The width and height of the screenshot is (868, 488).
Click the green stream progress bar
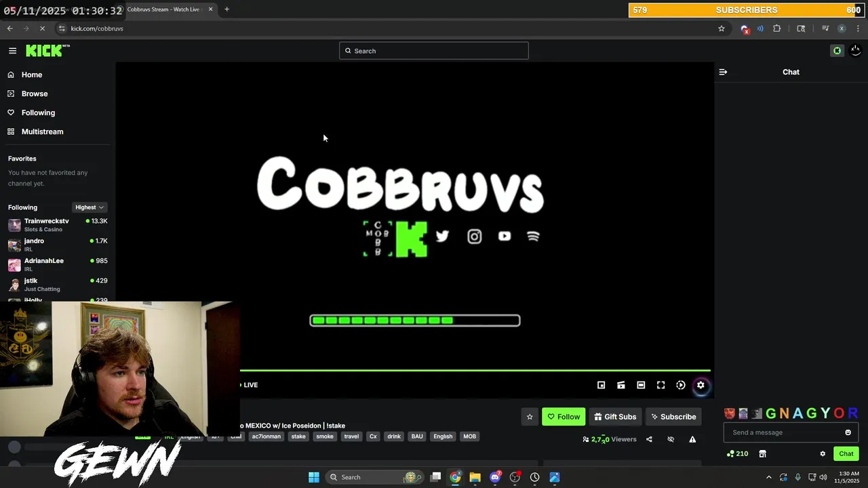[x=475, y=371]
